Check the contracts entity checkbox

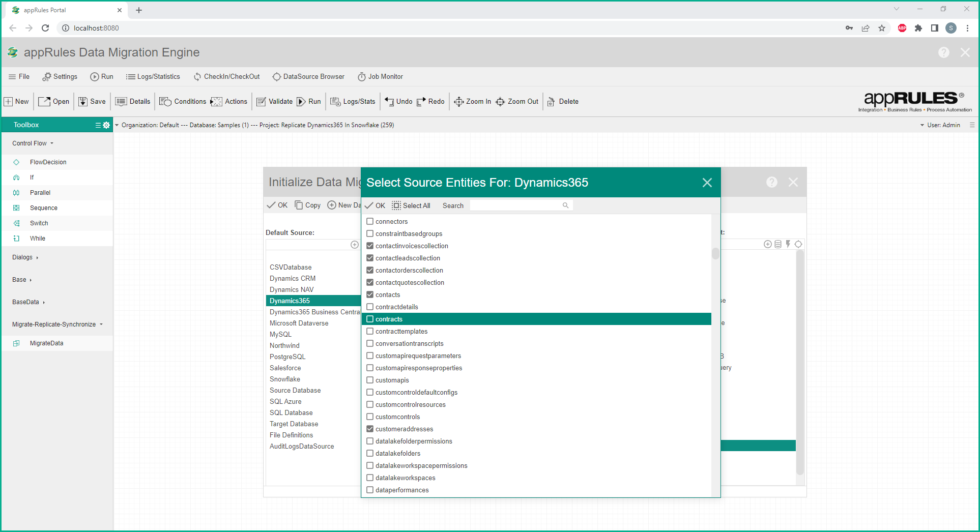[370, 319]
